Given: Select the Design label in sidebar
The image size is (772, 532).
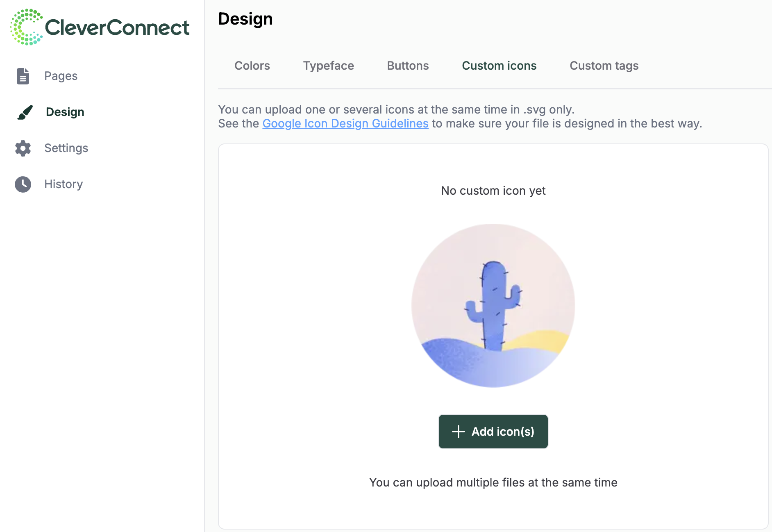Looking at the screenshot, I should coord(65,112).
